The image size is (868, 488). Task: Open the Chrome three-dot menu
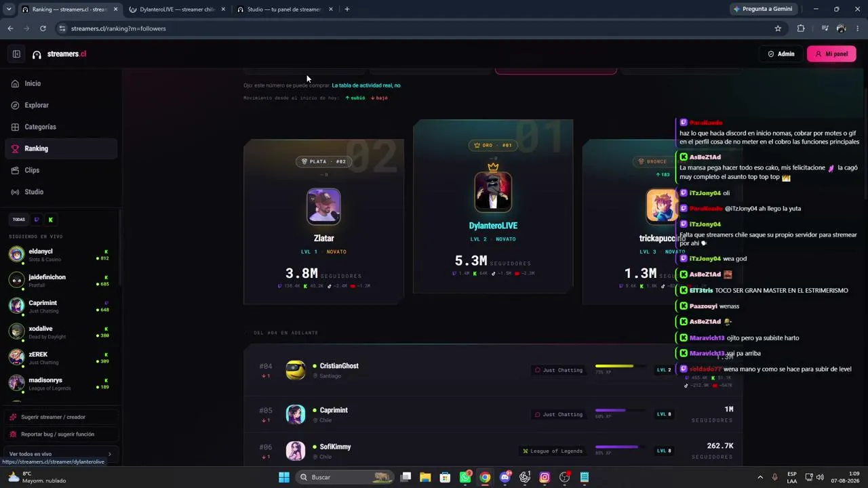pyautogui.click(x=858, y=28)
